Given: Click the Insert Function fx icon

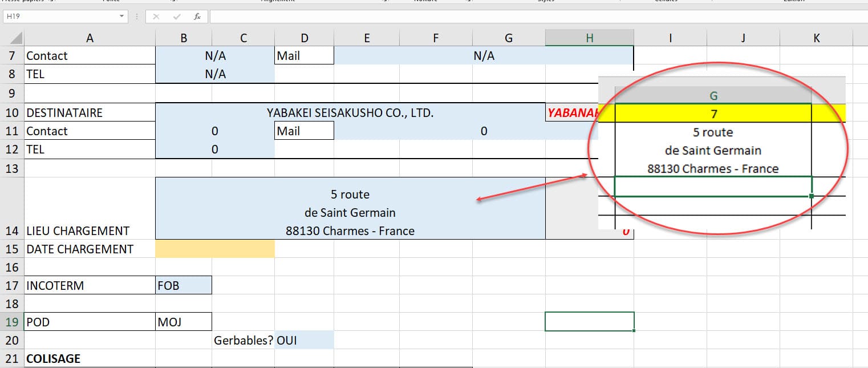Looking at the screenshot, I should coord(197,17).
